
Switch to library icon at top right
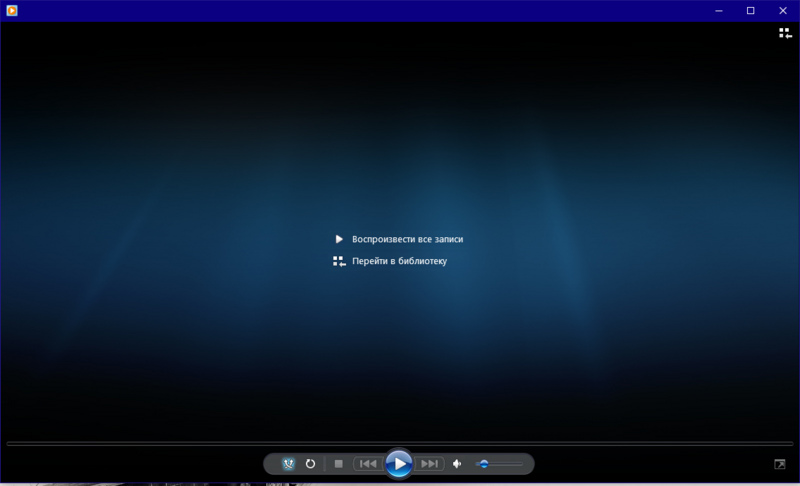coord(785,33)
